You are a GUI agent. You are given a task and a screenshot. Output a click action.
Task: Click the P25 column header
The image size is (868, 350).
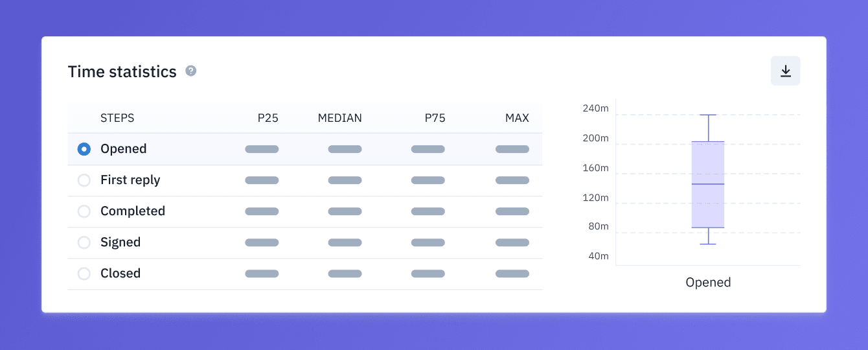[268, 118]
